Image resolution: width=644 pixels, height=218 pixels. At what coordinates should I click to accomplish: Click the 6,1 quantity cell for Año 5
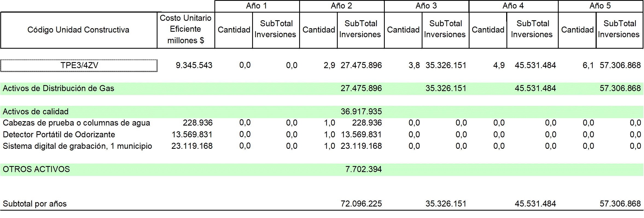point(588,65)
